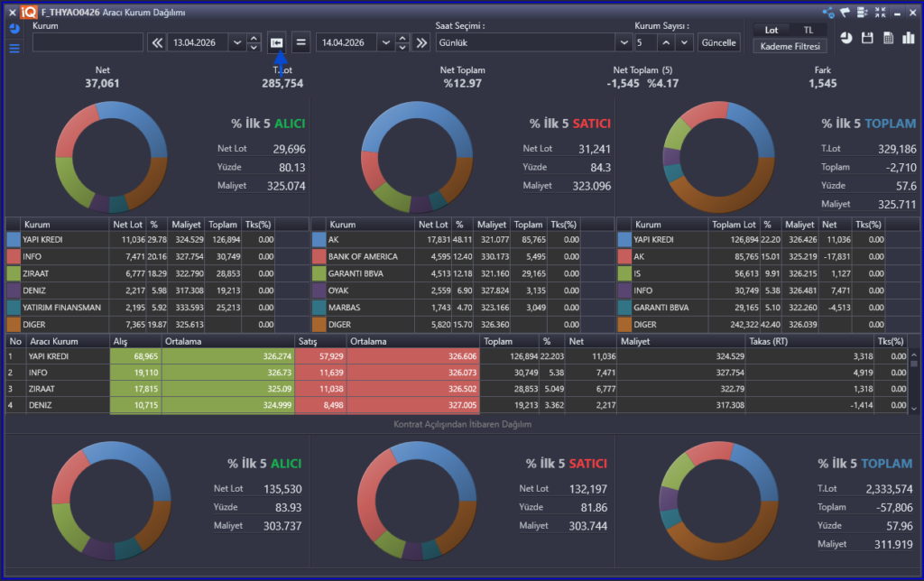Click the blue swatch beside YAPI KREDI buyer

coord(13,240)
